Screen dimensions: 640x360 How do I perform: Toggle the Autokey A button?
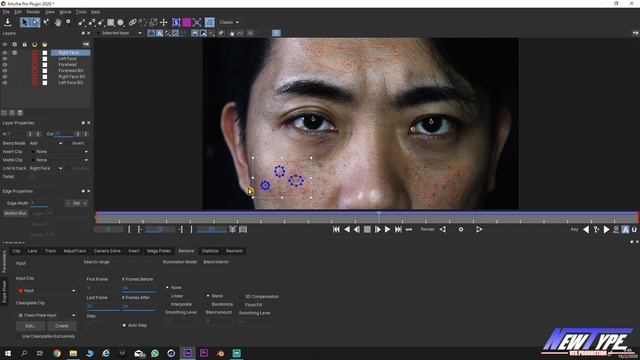(x=625, y=230)
